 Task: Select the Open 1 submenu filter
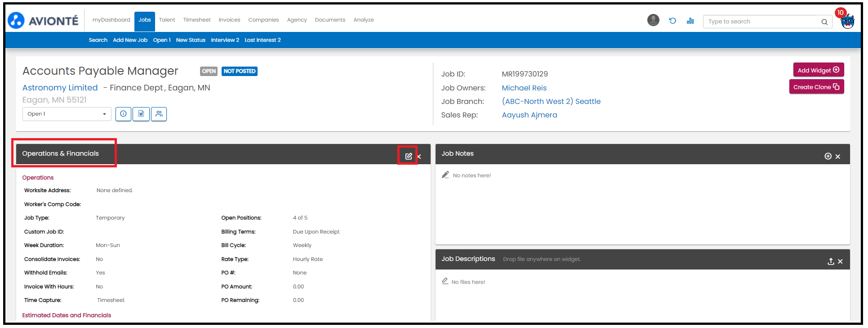[162, 40]
